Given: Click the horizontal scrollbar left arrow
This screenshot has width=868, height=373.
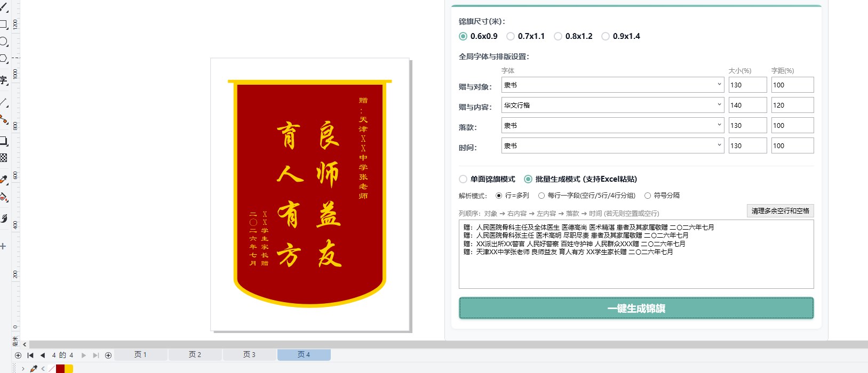Looking at the screenshot, I should pyautogui.click(x=25, y=345).
